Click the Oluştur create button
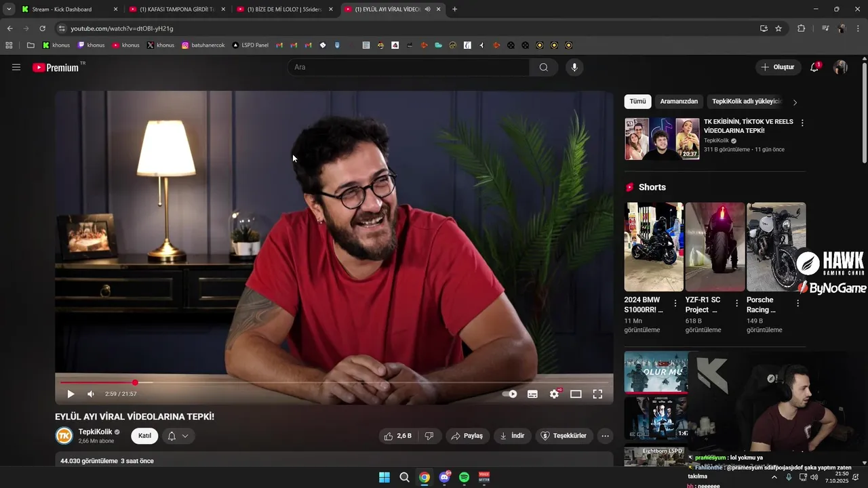The image size is (868, 488). (x=778, y=67)
